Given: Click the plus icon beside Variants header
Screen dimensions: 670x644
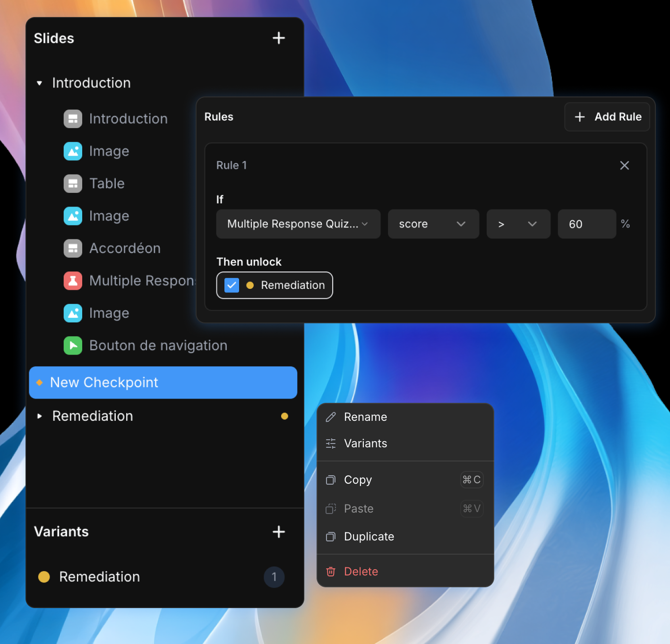Looking at the screenshot, I should pyautogui.click(x=279, y=532).
